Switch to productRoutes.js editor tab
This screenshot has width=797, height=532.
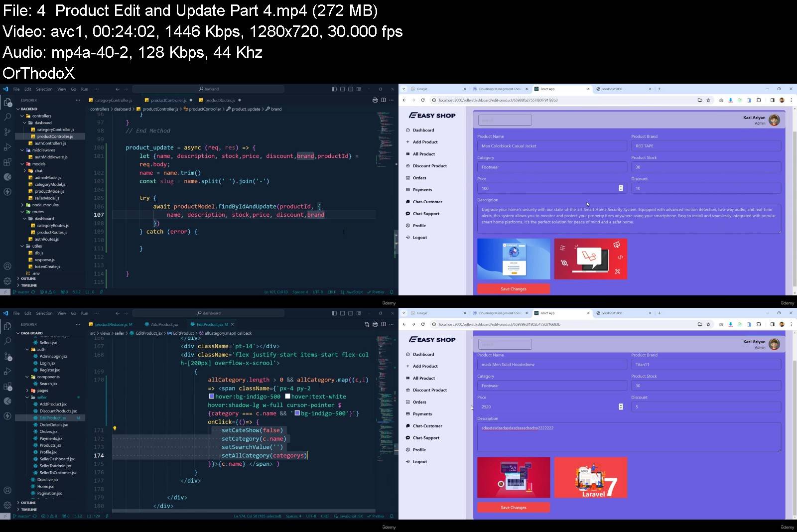click(220, 100)
